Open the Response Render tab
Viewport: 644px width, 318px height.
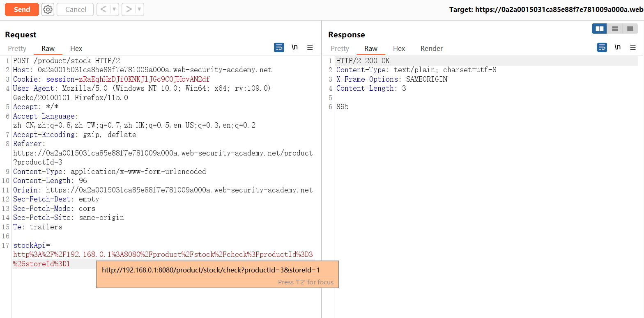point(431,48)
